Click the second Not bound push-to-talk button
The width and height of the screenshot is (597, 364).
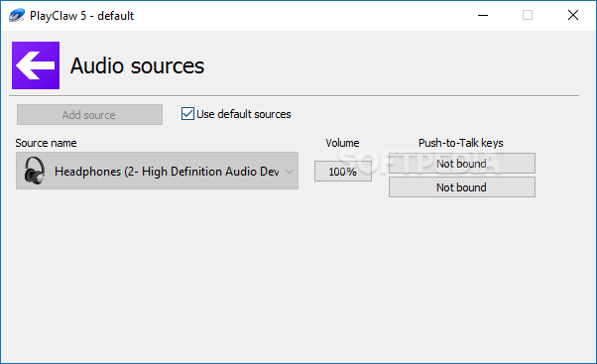(x=462, y=186)
